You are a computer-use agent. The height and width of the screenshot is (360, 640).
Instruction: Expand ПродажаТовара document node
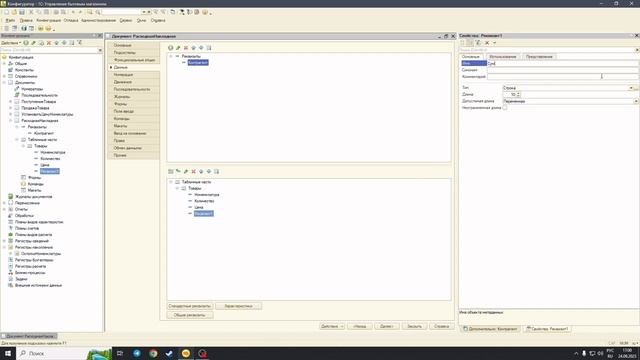point(11,108)
